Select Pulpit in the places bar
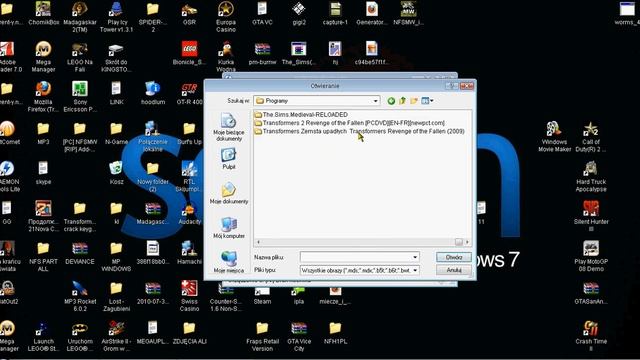 pos(229,158)
